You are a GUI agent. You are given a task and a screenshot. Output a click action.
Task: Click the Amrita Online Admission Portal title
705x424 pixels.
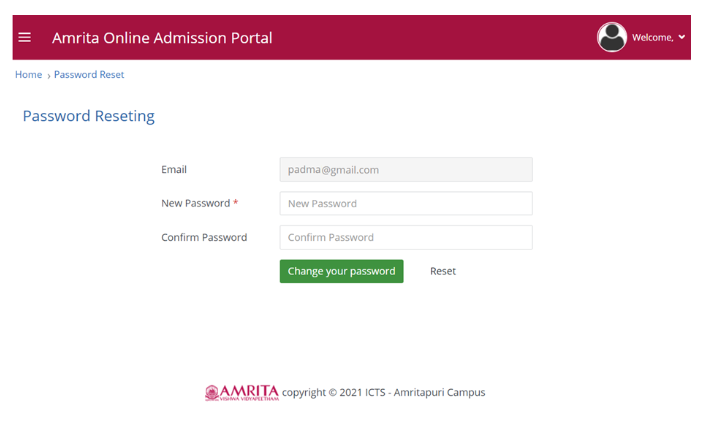coord(162,38)
